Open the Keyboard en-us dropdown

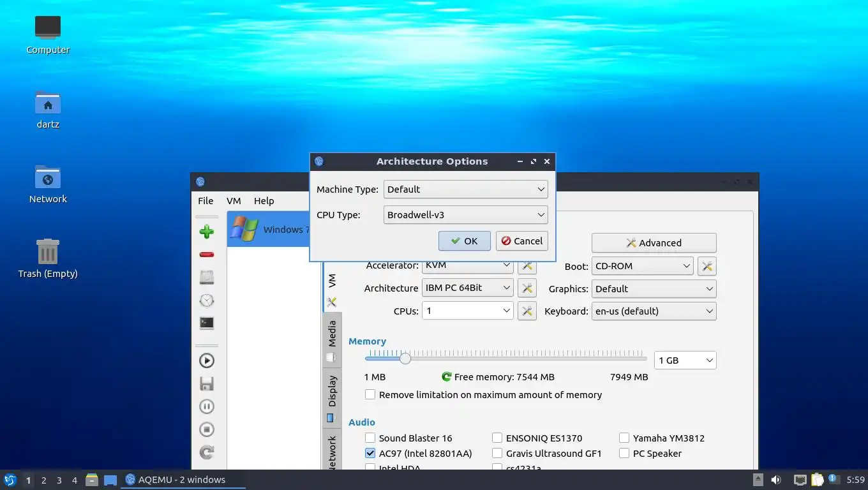(654, 311)
